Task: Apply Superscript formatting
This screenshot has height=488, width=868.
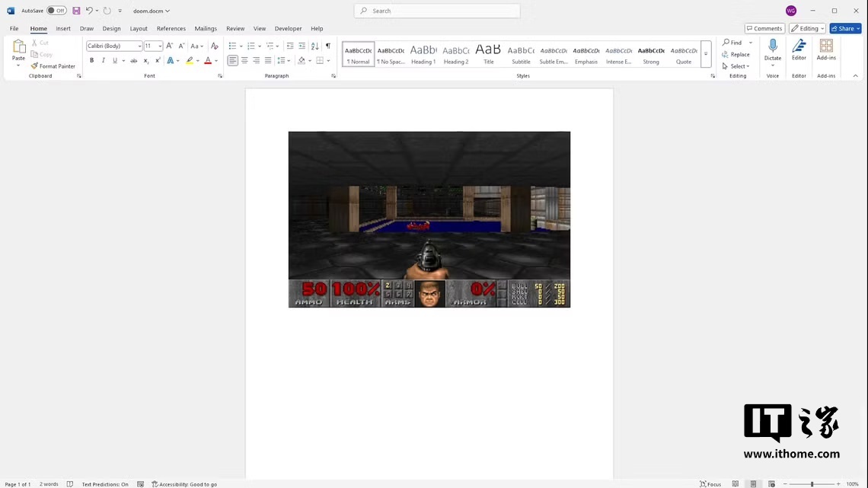Action: tap(158, 60)
